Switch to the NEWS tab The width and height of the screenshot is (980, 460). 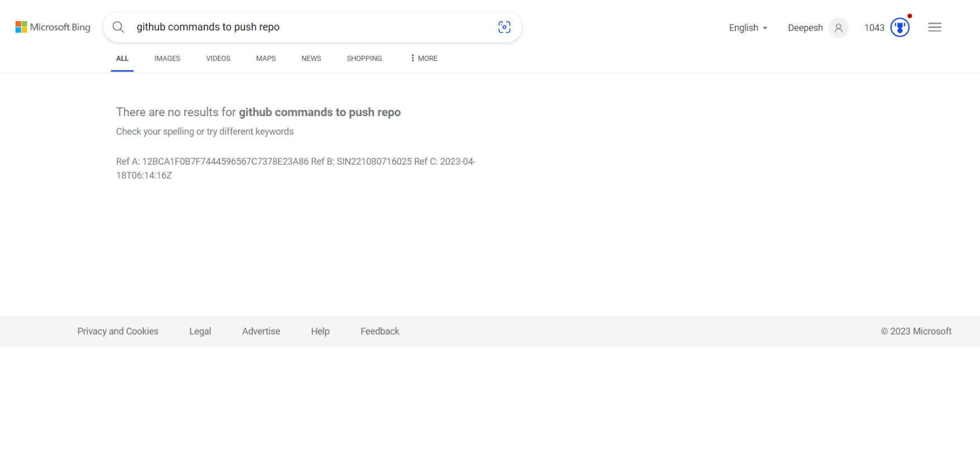click(311, 58)
